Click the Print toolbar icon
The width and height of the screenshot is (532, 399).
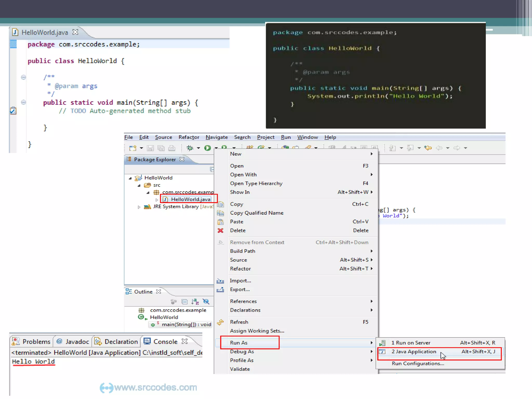pyautogui.click(x=172, y=148)
